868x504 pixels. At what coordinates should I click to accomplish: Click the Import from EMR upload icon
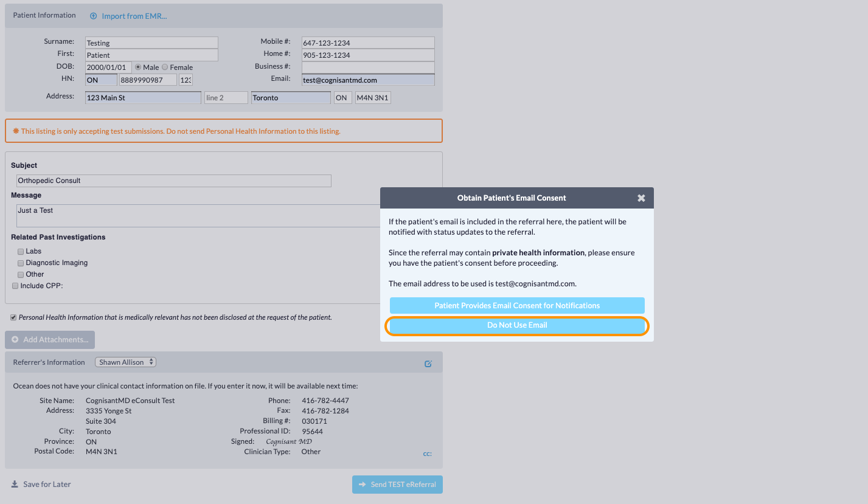[x=94, y=16]
